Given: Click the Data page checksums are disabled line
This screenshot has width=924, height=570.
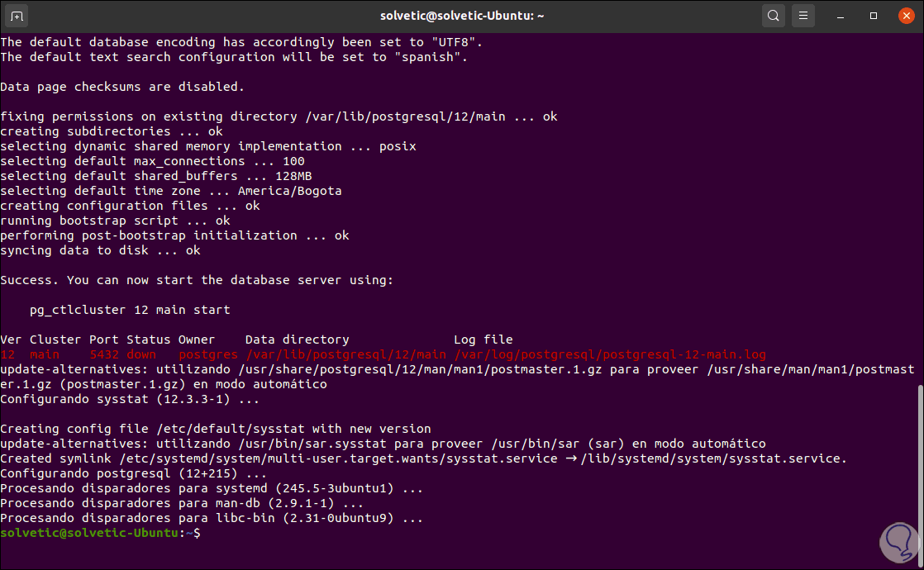Looking at the screenshot, I should (122, 87).
